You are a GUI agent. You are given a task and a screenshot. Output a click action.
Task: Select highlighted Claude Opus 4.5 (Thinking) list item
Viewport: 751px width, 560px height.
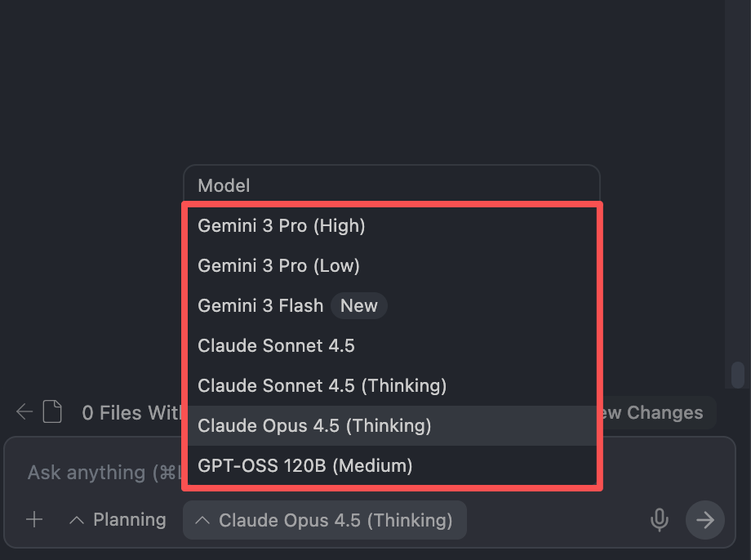coord(314,425)
